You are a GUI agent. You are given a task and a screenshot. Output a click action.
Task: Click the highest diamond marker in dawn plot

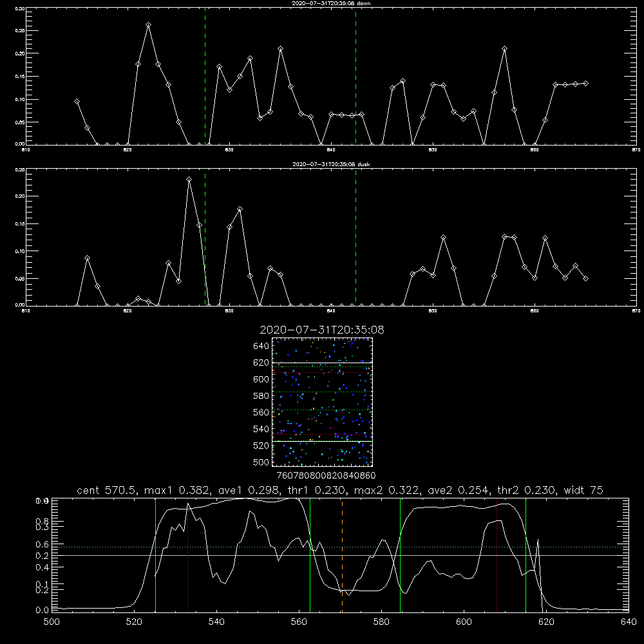[x=148, y=25]
